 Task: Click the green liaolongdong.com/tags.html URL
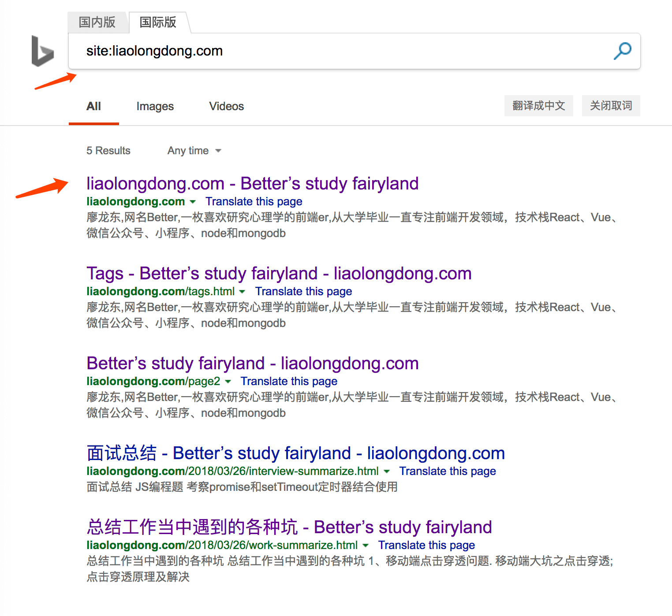coord(161,291)
